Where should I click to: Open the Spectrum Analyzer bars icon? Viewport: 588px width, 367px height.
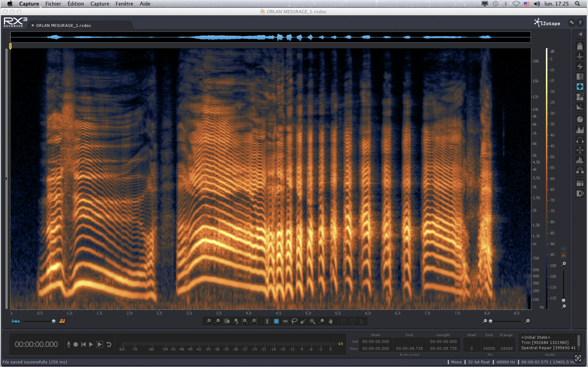click(580, 160)
